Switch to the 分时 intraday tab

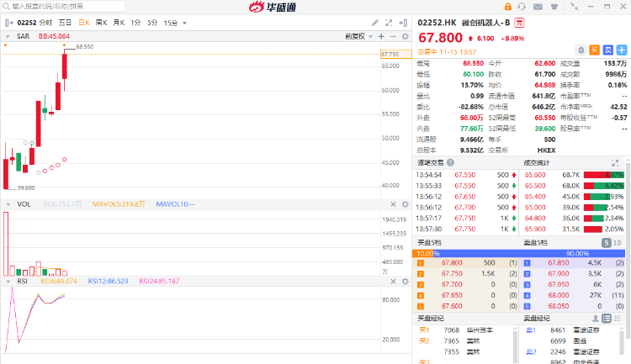click(45, 22)
